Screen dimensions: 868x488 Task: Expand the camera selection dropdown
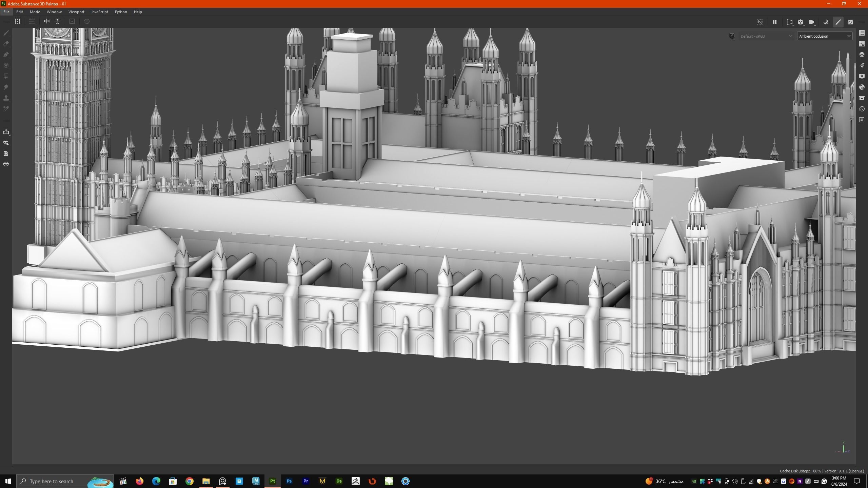812,22
